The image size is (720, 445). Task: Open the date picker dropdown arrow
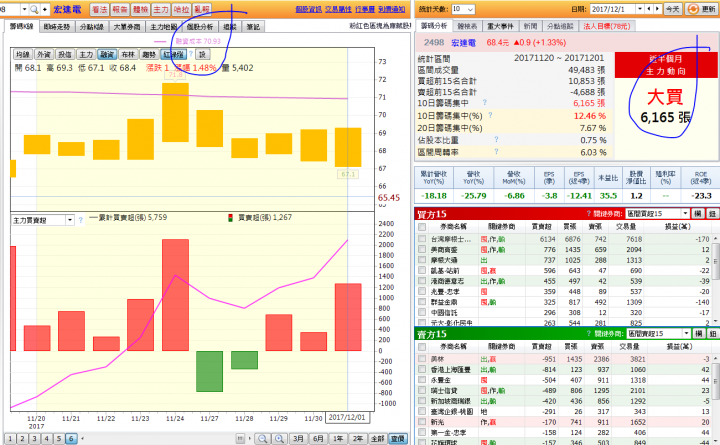point(639,9)
